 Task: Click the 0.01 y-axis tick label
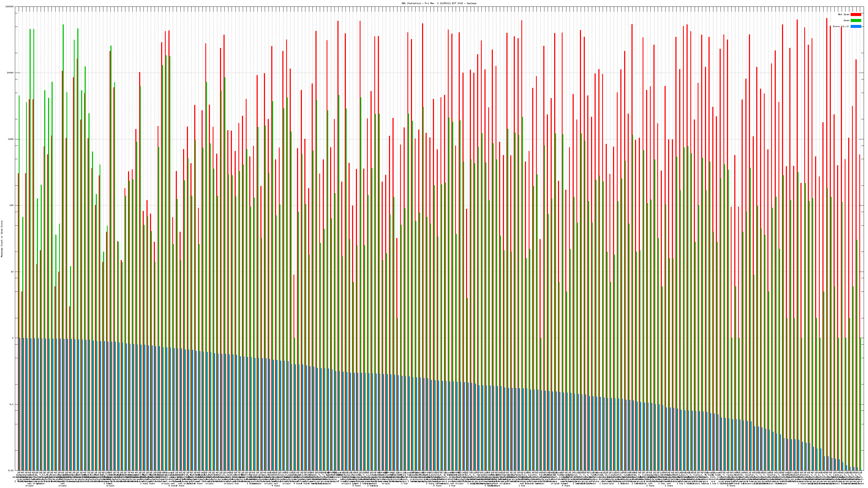[11, 470]
